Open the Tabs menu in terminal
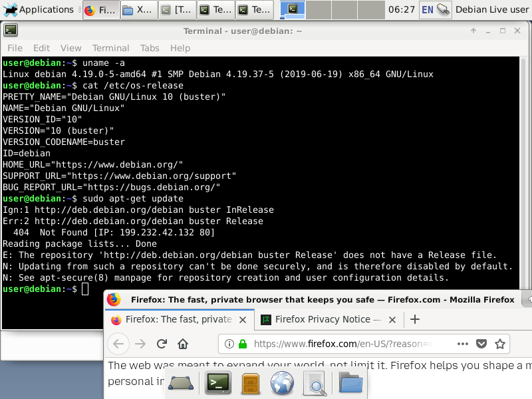 (x=150, y=48)
